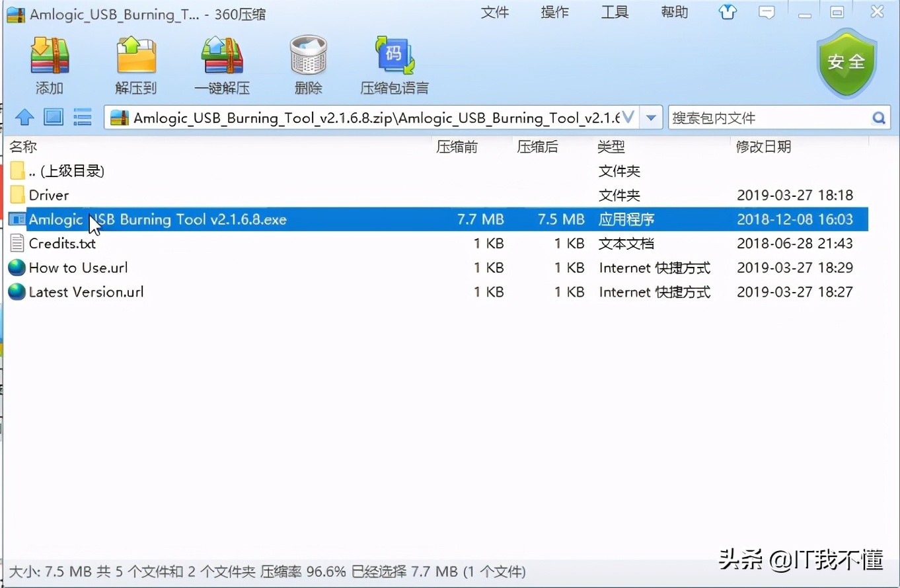Open the 工具 (Tools) menu

(615, 12)
